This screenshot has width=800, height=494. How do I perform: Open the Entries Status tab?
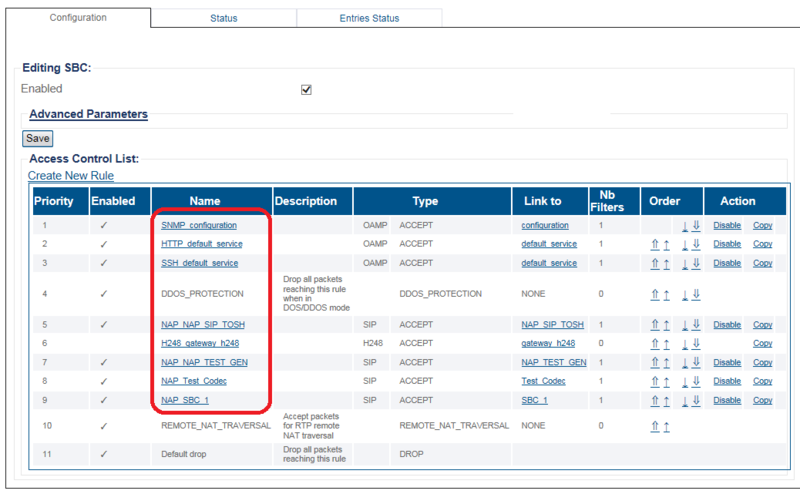coord(369,18)
